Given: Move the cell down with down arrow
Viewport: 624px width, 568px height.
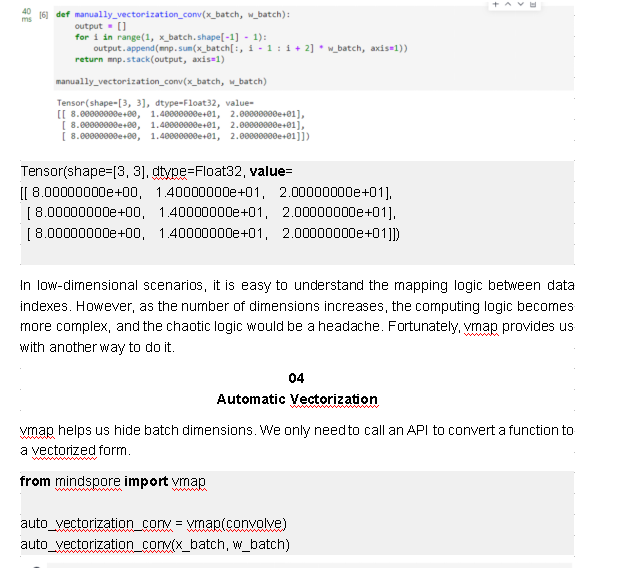Looking at the screenshot, I should click(x=519, y=6).
